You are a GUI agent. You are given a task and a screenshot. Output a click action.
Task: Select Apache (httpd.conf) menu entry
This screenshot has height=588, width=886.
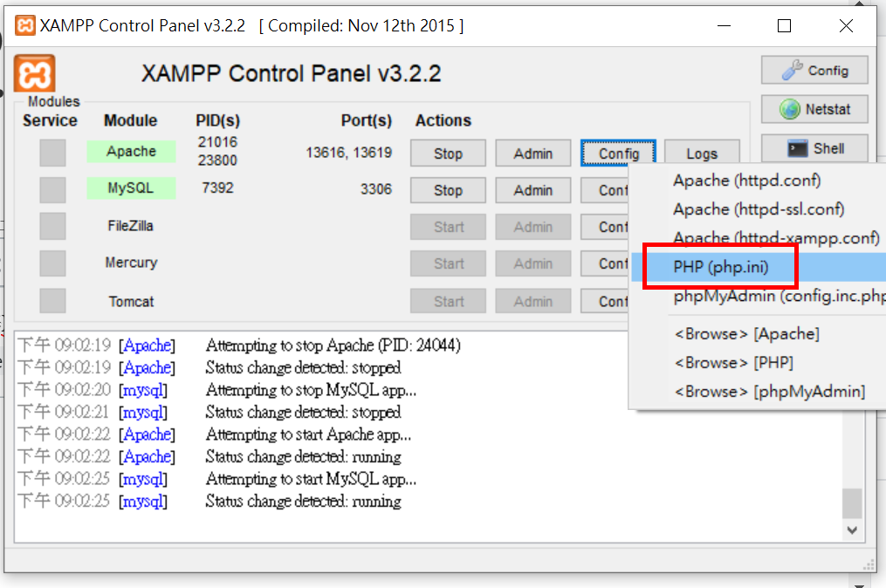[x=757, y=181]
